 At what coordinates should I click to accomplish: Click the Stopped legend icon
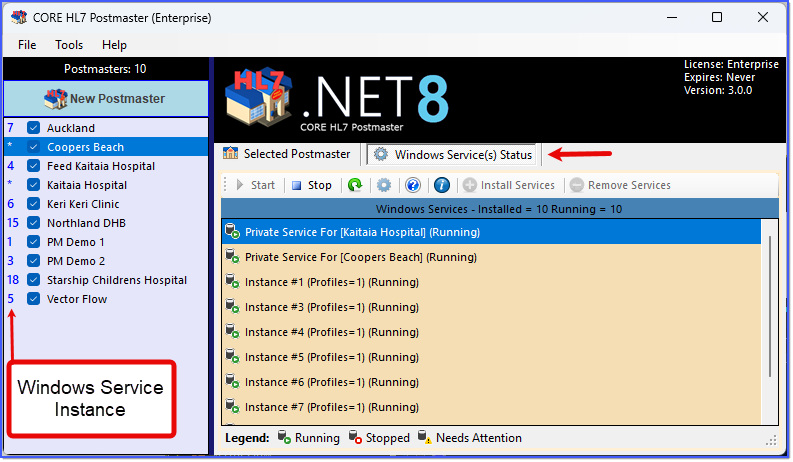pos(355,437)
